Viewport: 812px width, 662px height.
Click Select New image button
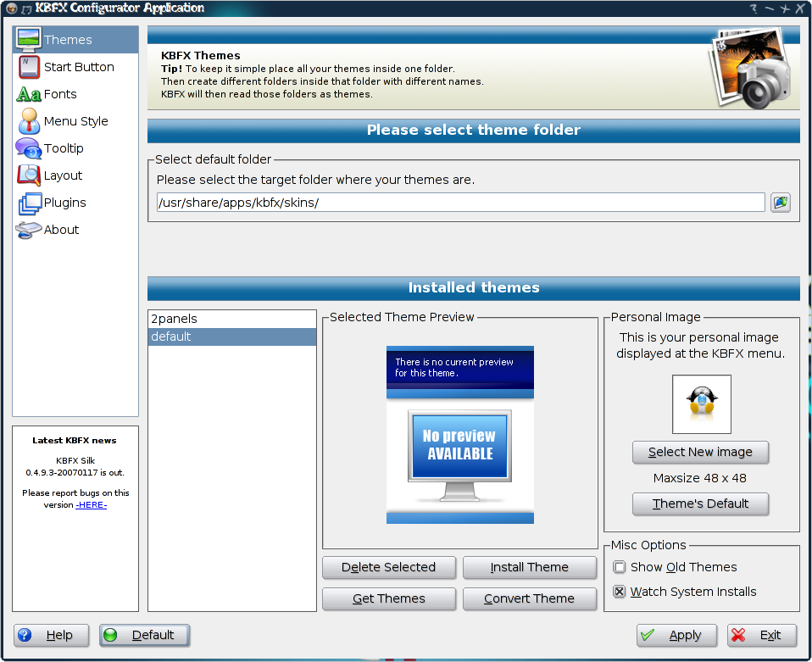tap(700, 453)
